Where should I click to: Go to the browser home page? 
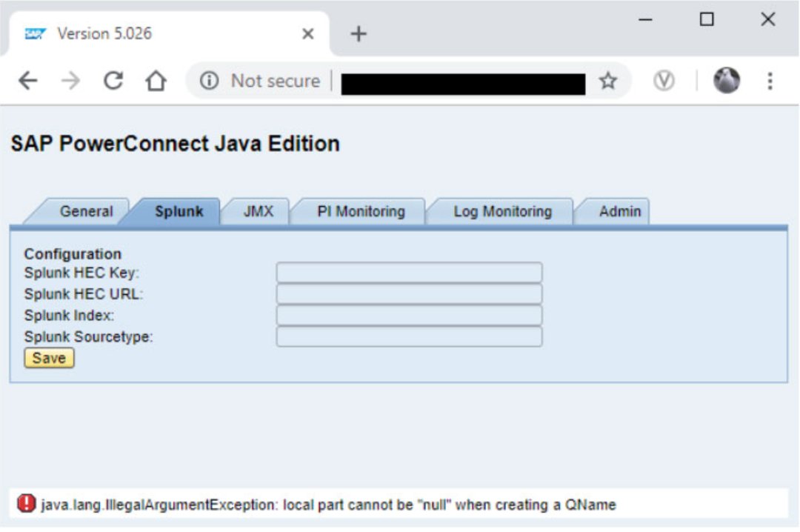pyautogui.click(x=156, y=81)
